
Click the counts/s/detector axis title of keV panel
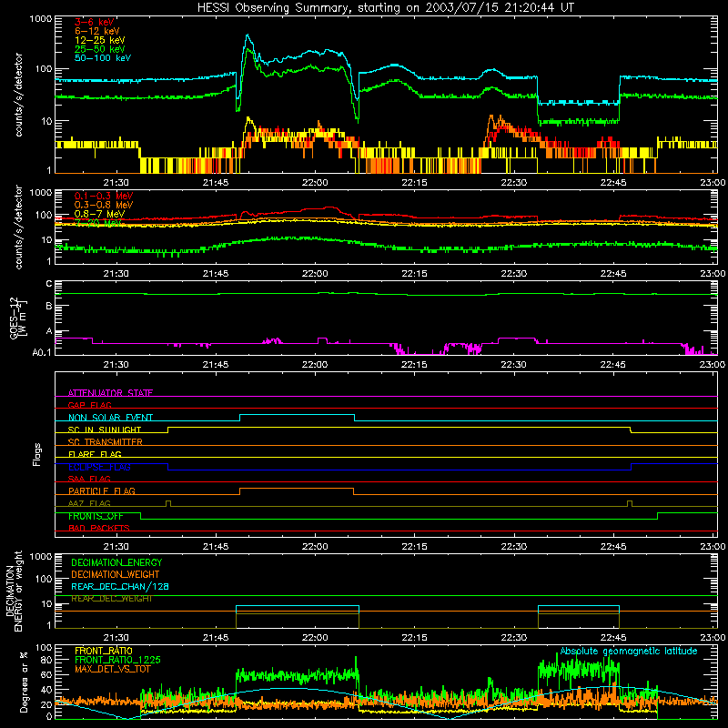click(18, 95)
